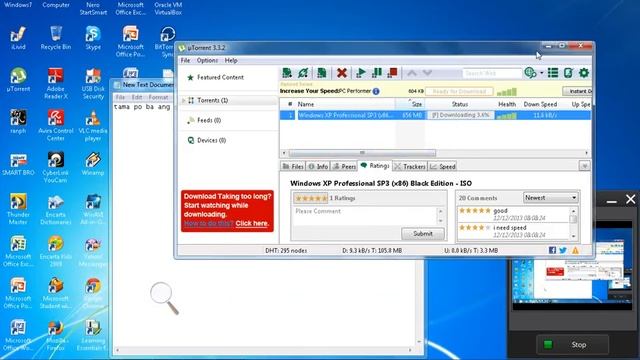Click the 'Click here' link in red ad
Image resolution: width=640 pixels, height=360 pixels.
click(x=252, y=223)
